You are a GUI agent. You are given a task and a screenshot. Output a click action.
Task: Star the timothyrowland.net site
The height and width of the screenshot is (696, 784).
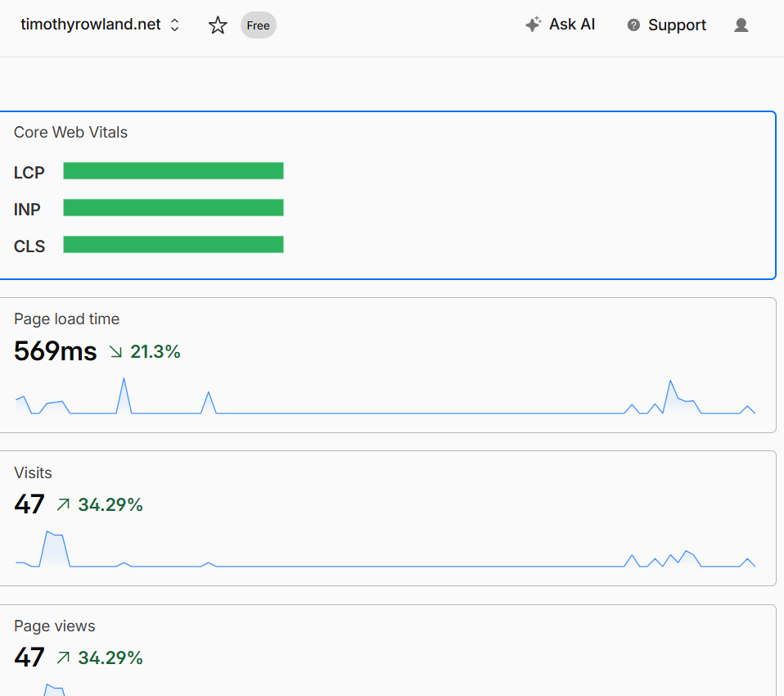point(218,25)
